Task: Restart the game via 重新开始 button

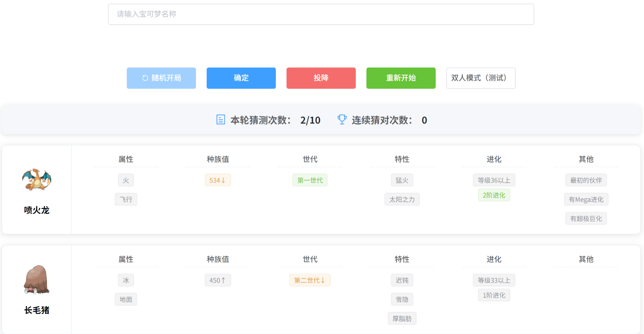Action: tap(401, 78)
